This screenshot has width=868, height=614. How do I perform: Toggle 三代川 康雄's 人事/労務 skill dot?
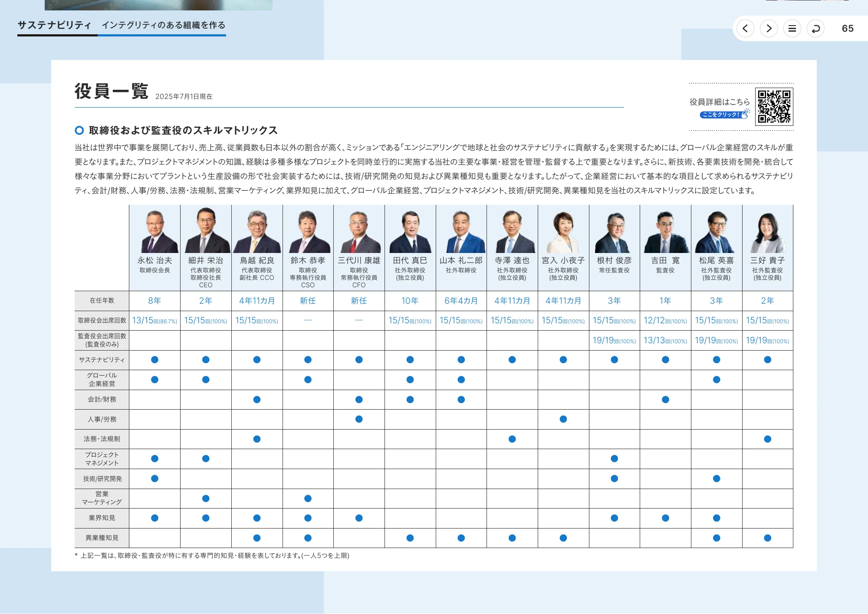(359, 419)
